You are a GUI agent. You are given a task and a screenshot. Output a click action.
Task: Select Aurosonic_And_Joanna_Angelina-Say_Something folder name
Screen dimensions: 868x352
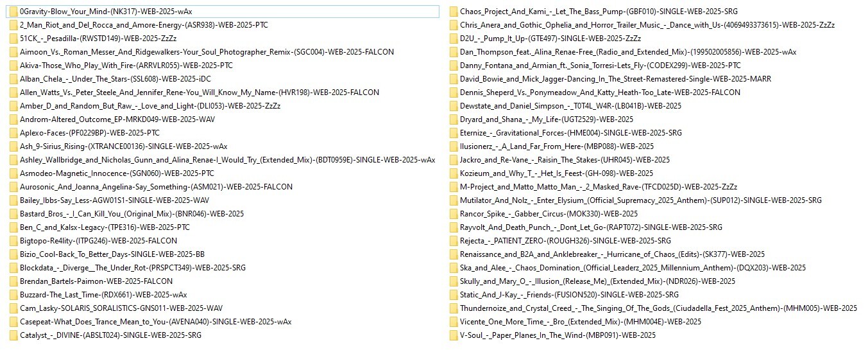(156, 187)
